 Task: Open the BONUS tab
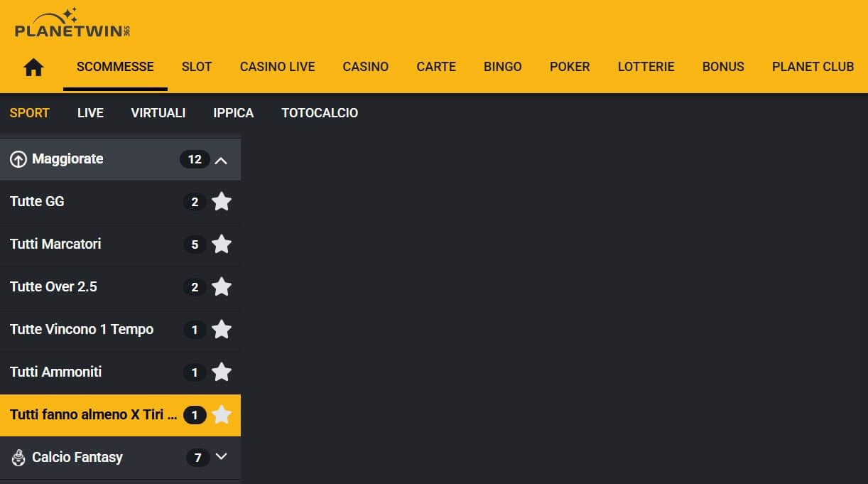(x=723, y=67)
